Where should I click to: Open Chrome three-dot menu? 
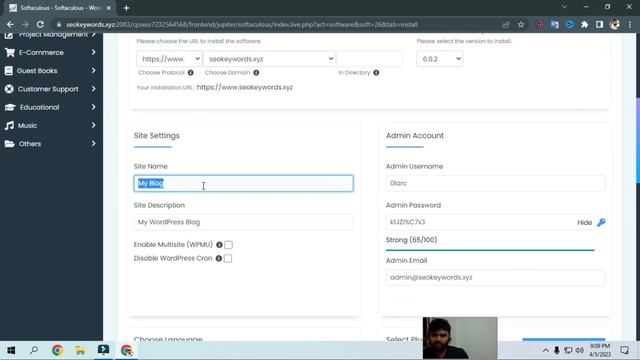(630, 24)
